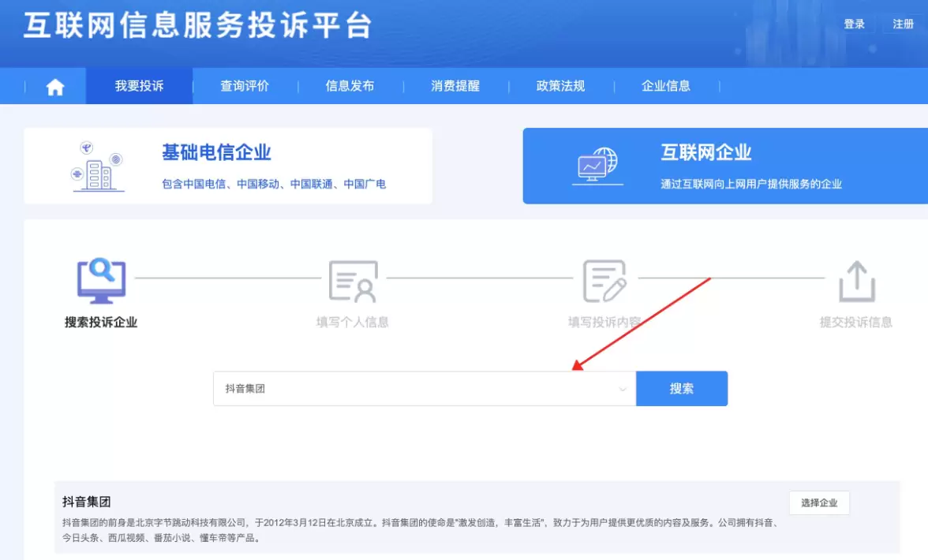The width and height of the screenshot is (928, 560).
Task: Open the 企业信息 tab
Action: pyautogui.click(x=666, y=86)
